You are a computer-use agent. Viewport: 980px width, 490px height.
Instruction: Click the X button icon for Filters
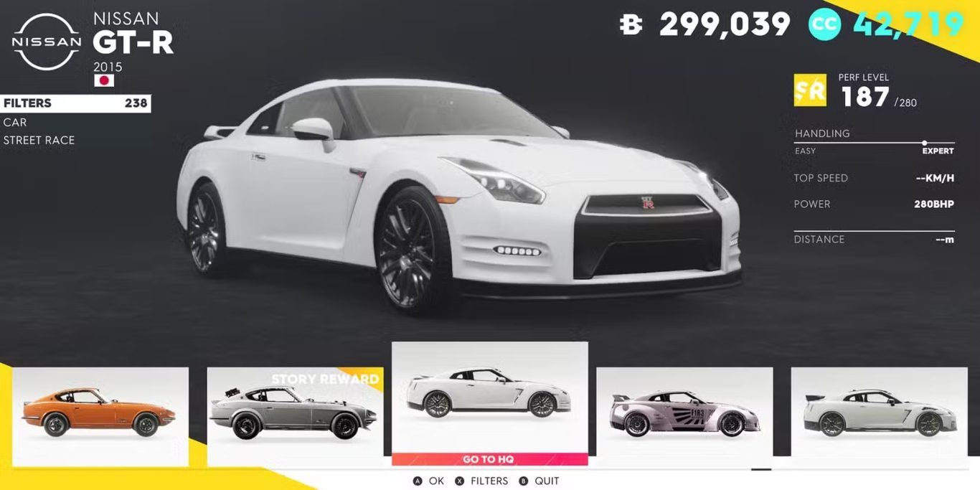coord(460,481)
